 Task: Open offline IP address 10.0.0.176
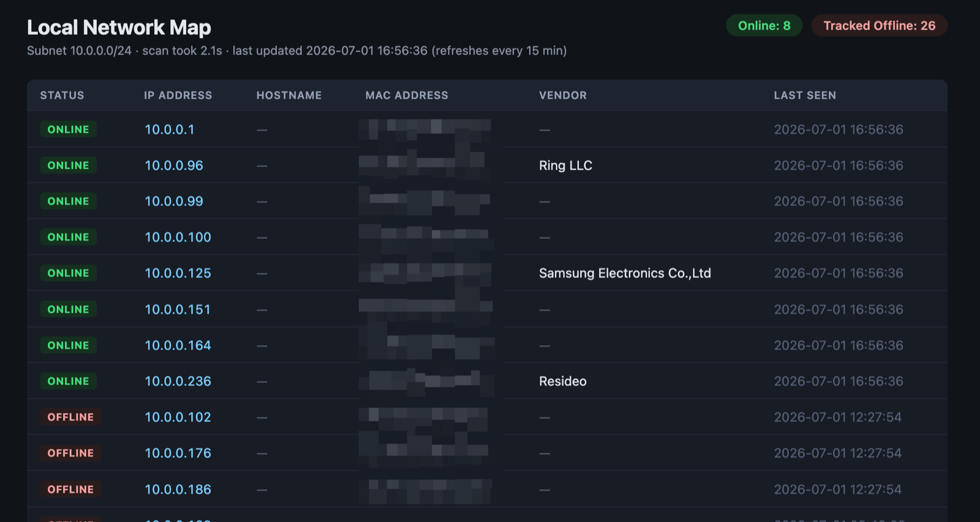pyautogui.click(x=178, y=453)
